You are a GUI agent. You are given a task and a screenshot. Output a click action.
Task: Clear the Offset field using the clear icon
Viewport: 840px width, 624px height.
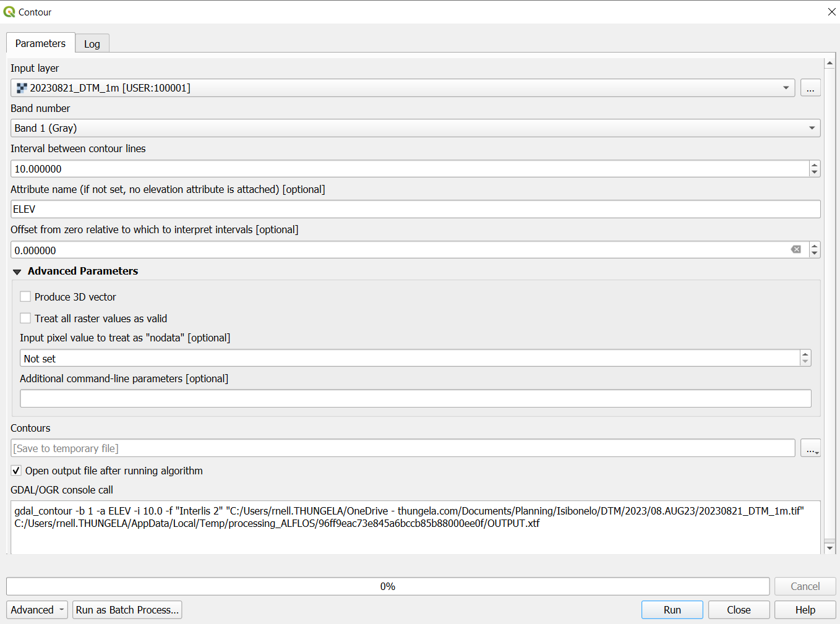point(796,249)
